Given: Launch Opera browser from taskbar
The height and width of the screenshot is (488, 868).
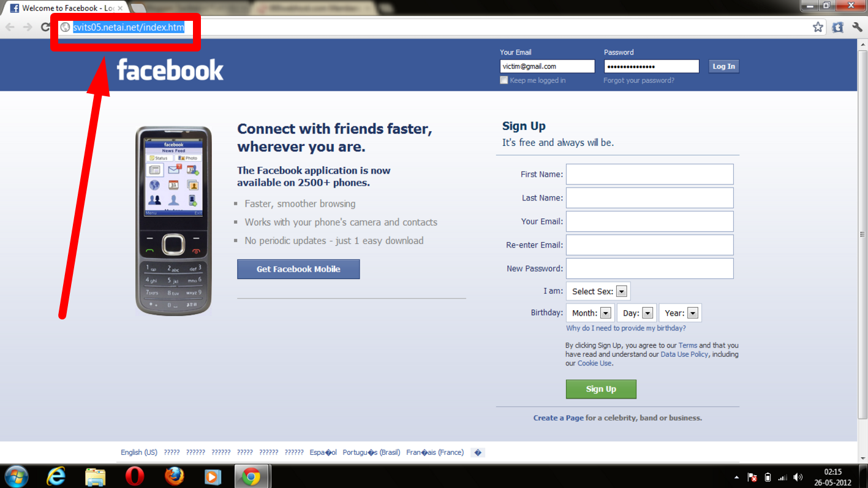Looking at the screenshot, I should 134,476.
